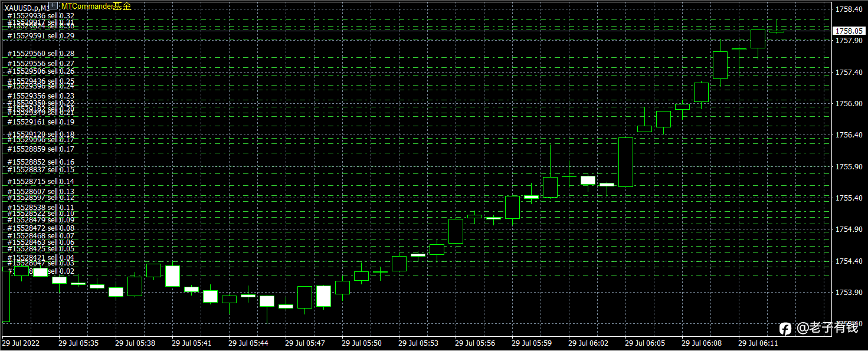This screenshot has height=351, width=868.
Task: Click time axis label 29 Jul 05:41
Action: click(192, 343)
